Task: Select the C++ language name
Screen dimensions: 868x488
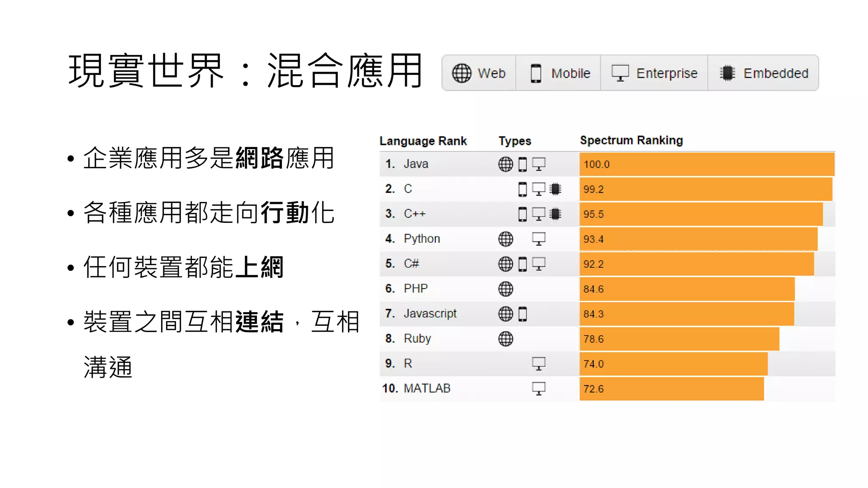Action: pyautogui.click(x=415, y=213)
